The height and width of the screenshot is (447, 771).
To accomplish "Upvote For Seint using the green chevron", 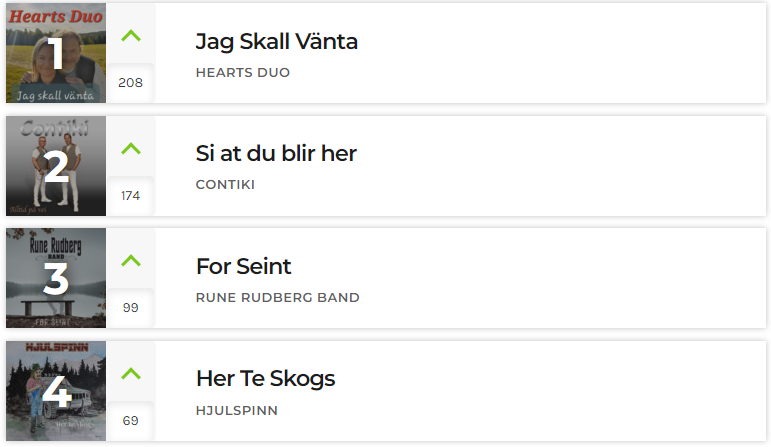I will (x=131, y=261).
